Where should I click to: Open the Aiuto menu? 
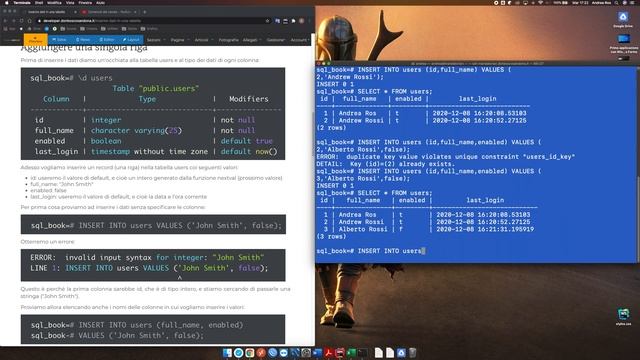tap(100, 2)
